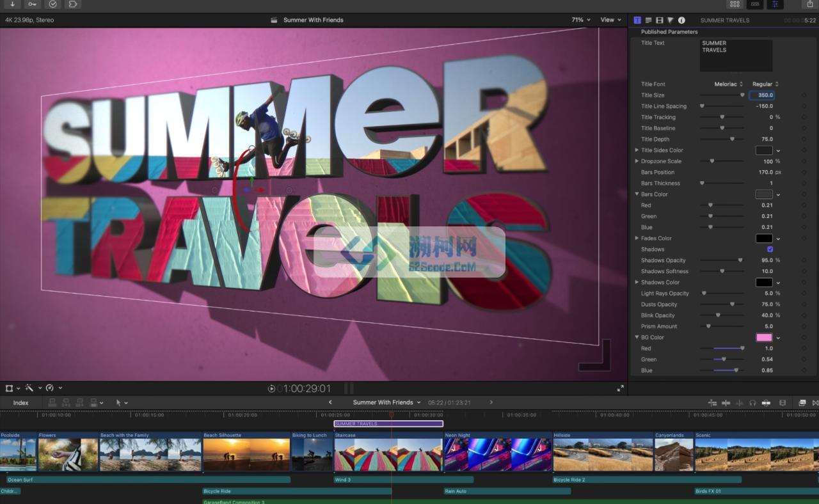Show the browser grid icon
Image resolution: width=819 pixels, height=504 pixels.
pyautogui.click(x=735, y=4)
